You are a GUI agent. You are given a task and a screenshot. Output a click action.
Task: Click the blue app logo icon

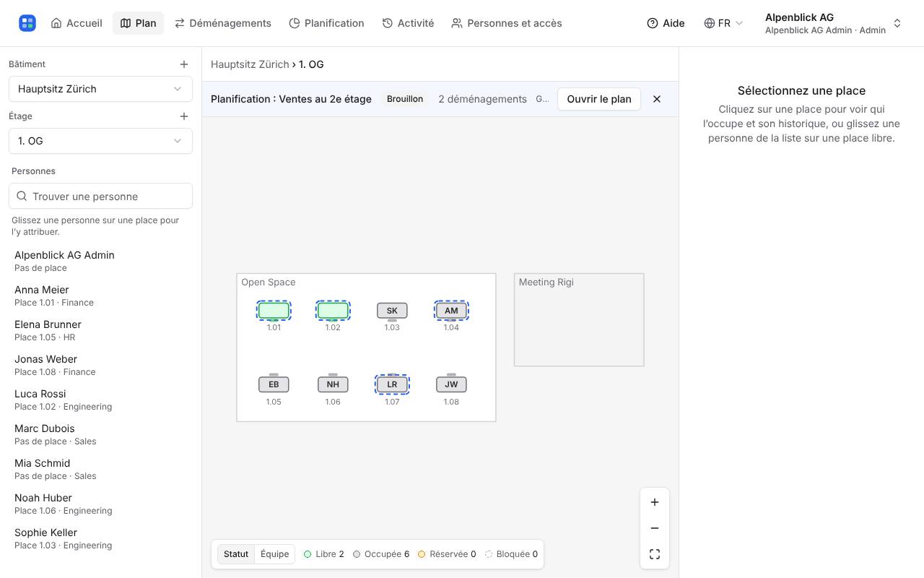tap(27, 23)
